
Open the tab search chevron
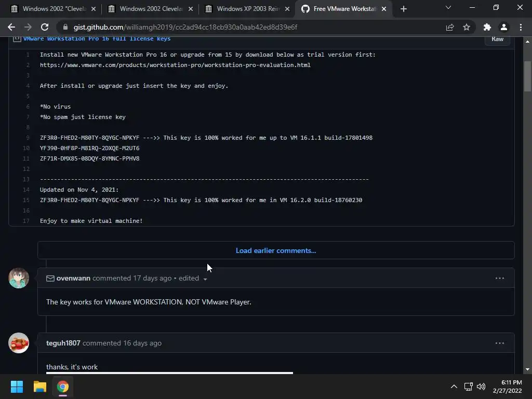(448, 7)
